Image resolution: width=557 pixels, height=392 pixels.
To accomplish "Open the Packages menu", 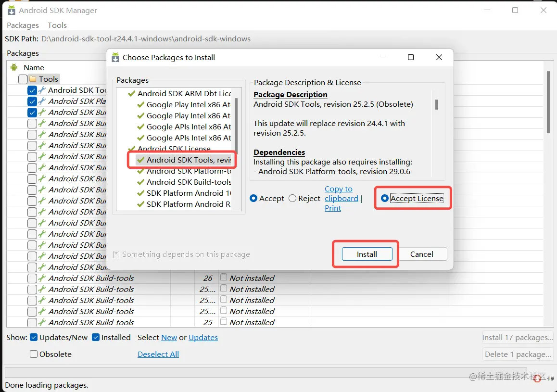I will [x=23, y=25].
